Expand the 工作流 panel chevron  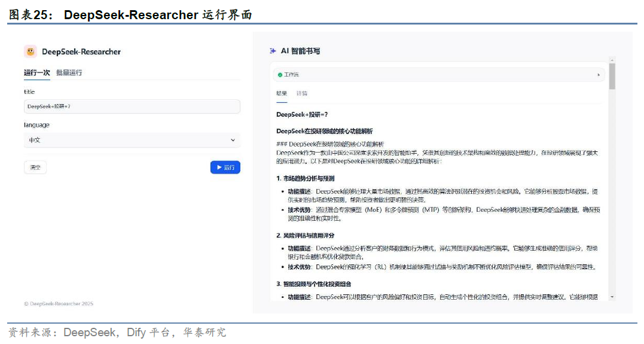[x=599, y=75]
